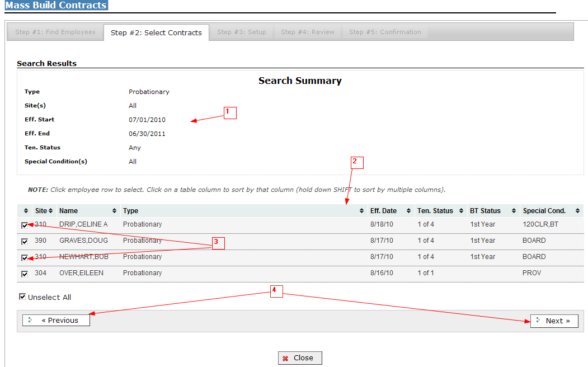Click the sort arrows in the checkbox column header
This screenshot has width=588, height=367.
click(26, 211)
